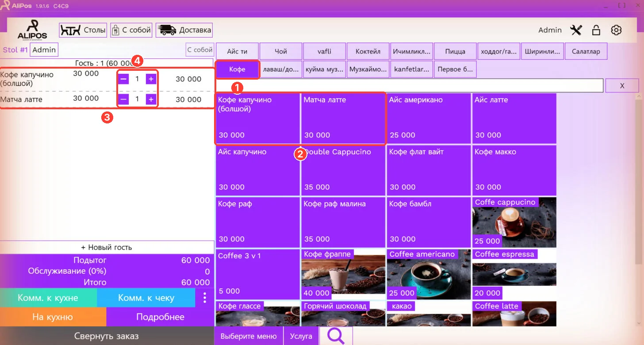
Task: Open the tools wrench icon
Action: [x=576, y=30]
